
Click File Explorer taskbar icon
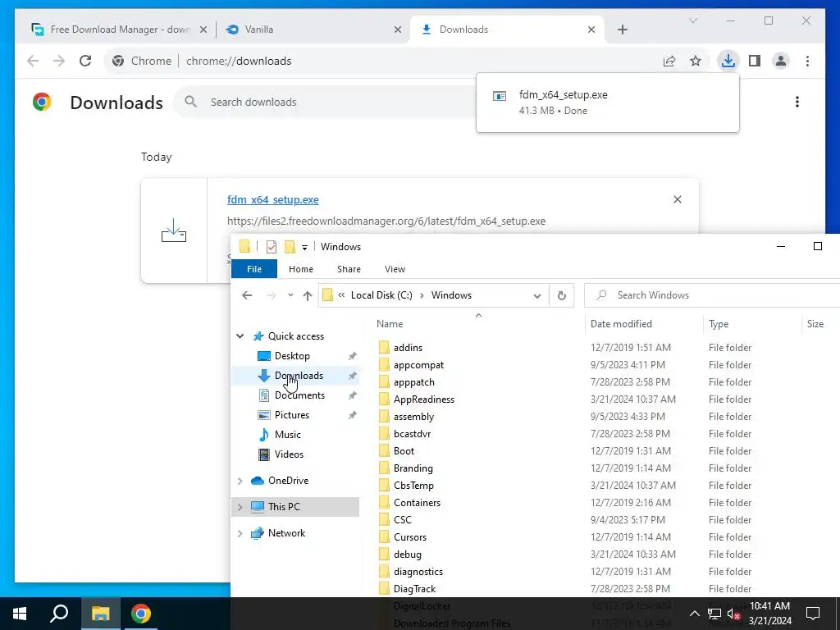100,614
